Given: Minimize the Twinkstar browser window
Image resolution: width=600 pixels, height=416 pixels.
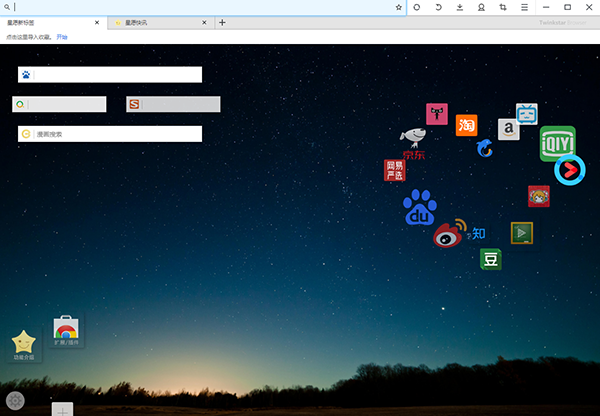Looking at the screenshot, I should click(x=546, y=7).
